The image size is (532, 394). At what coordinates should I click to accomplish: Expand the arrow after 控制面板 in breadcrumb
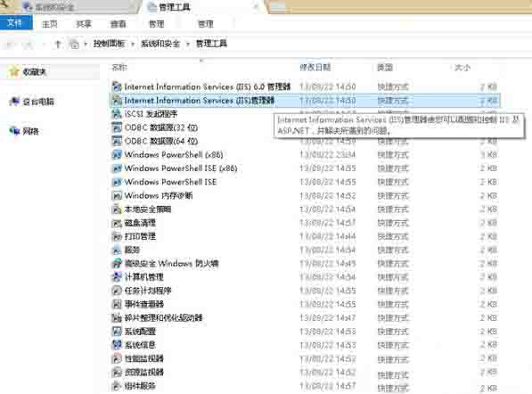coord(133,44)
